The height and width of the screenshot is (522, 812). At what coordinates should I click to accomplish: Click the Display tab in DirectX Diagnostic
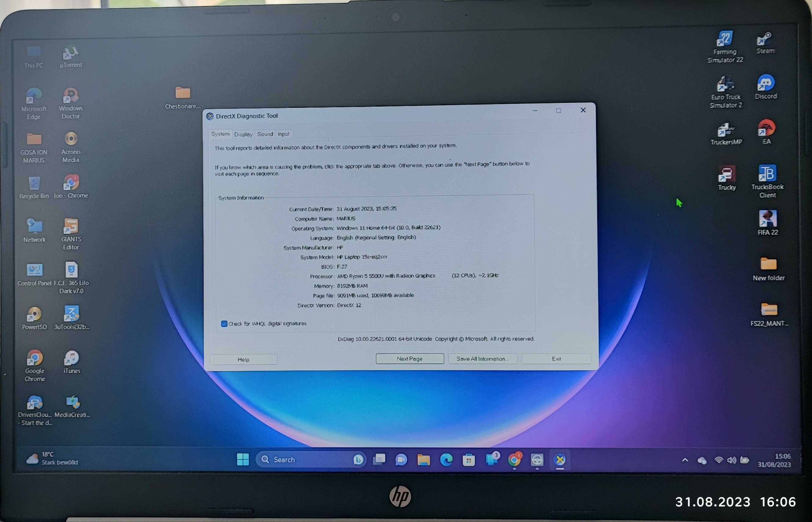(243, 134)
